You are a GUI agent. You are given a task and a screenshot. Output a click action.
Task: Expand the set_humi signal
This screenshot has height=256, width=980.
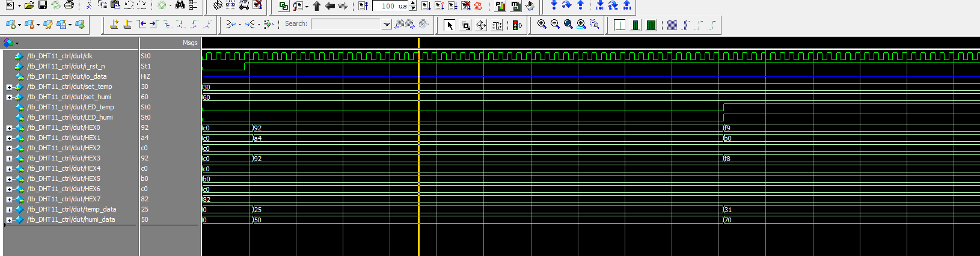click(9, 97)
